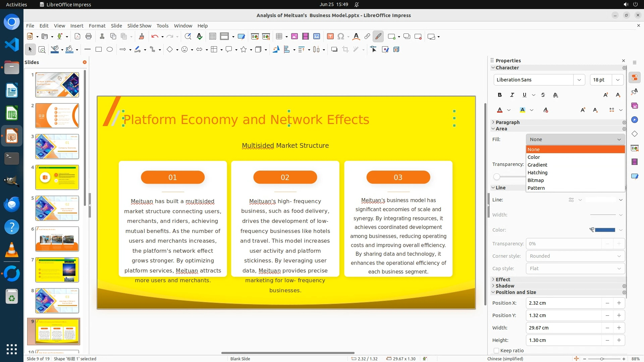This screenshot has height=362, width=644.
Task: Open the font size dropdown
Action: pyautogui.click(x=618, y=80)
